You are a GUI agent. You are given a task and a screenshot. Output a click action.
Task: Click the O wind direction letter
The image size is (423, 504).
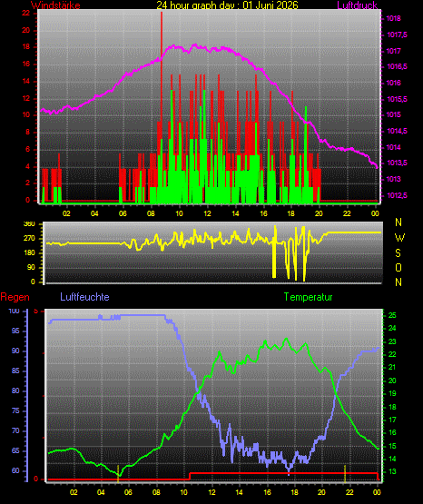(398, 267)
